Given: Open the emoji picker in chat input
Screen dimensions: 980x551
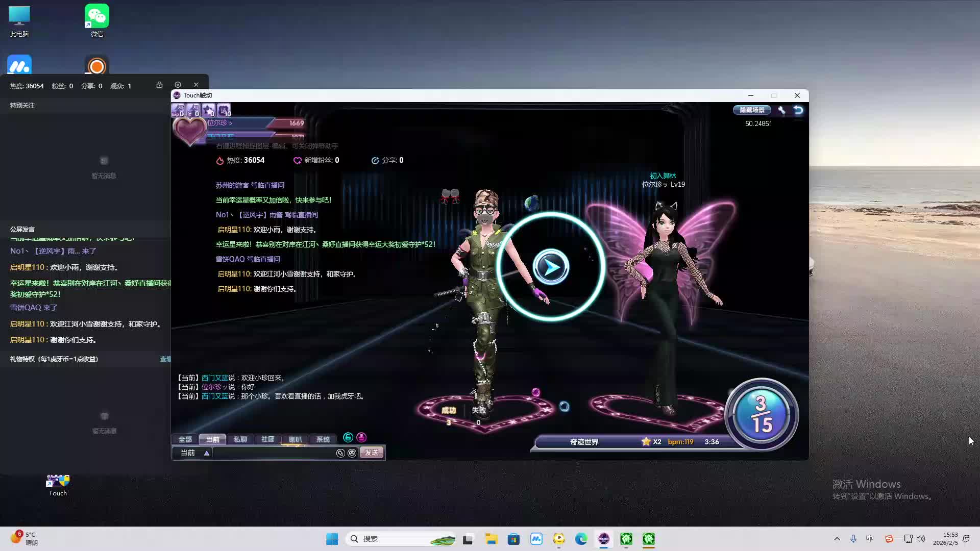Looking at the screenshot, I should pyautogui.click(x=352, y=453).
